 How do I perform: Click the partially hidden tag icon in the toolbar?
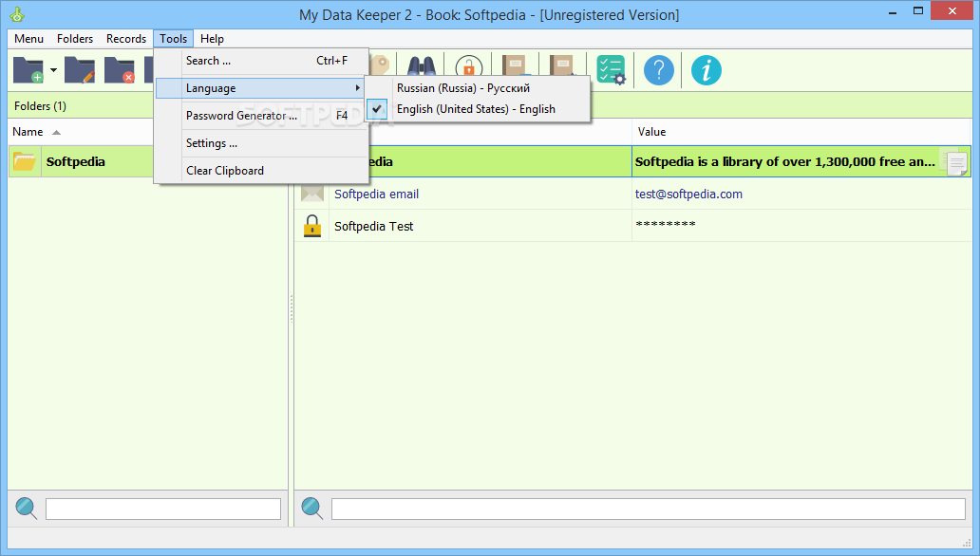click(380, 65)
